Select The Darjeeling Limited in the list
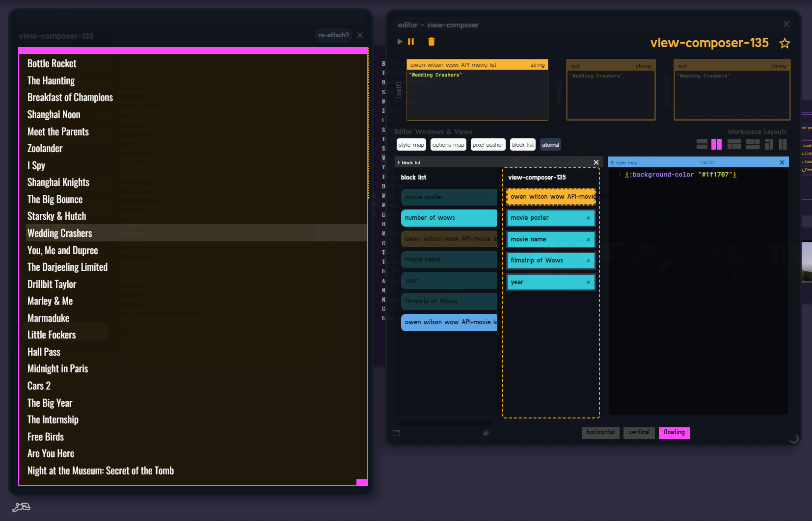 tap(68, 267)
